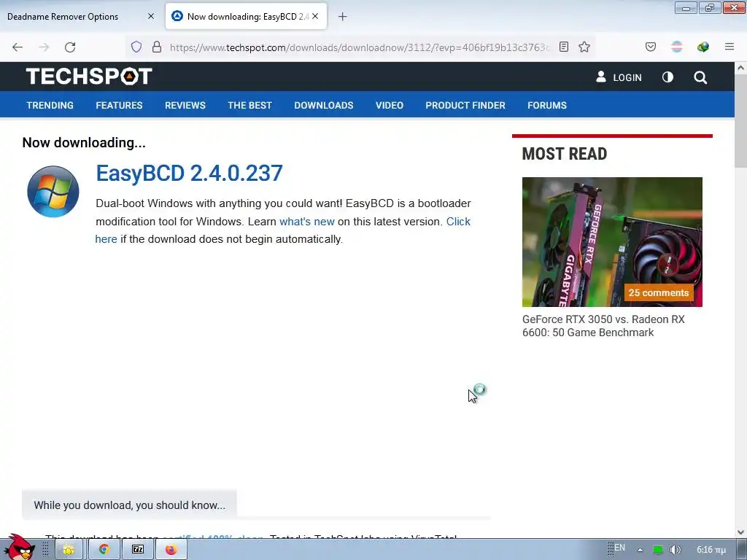Open Google Chrome from the taskbar
The width and height of the screenshot is (747, 560).
click(104, 550)
